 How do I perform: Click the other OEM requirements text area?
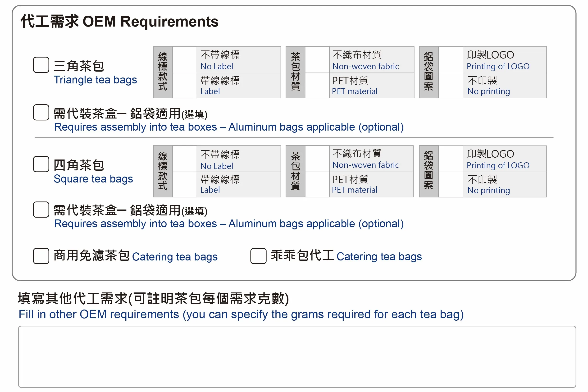(x=297, y=357)
